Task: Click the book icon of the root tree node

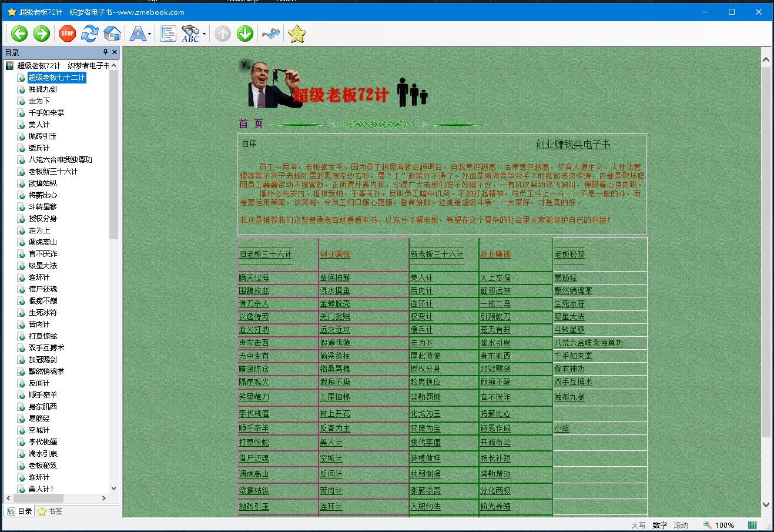Action: coord(9,65)
